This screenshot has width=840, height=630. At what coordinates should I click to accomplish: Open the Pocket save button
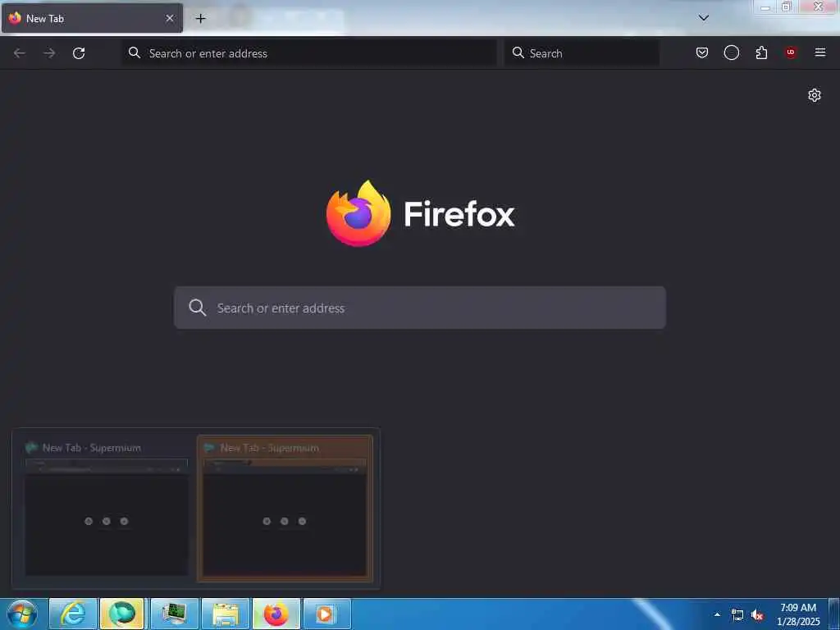[702, 52]
